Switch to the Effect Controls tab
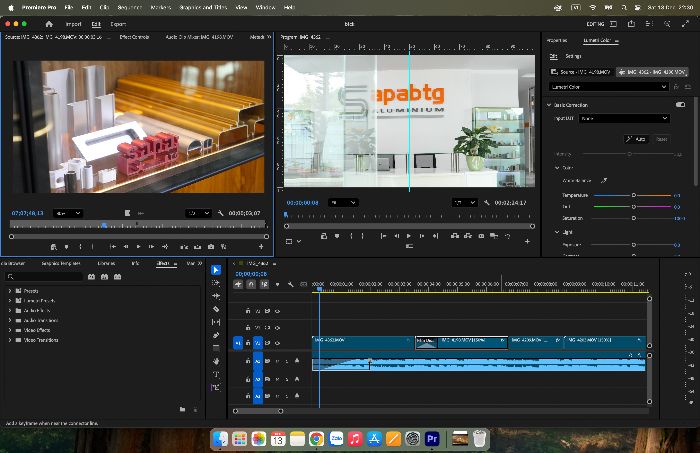Screen dimensions: 700x453 pos(134,37)
